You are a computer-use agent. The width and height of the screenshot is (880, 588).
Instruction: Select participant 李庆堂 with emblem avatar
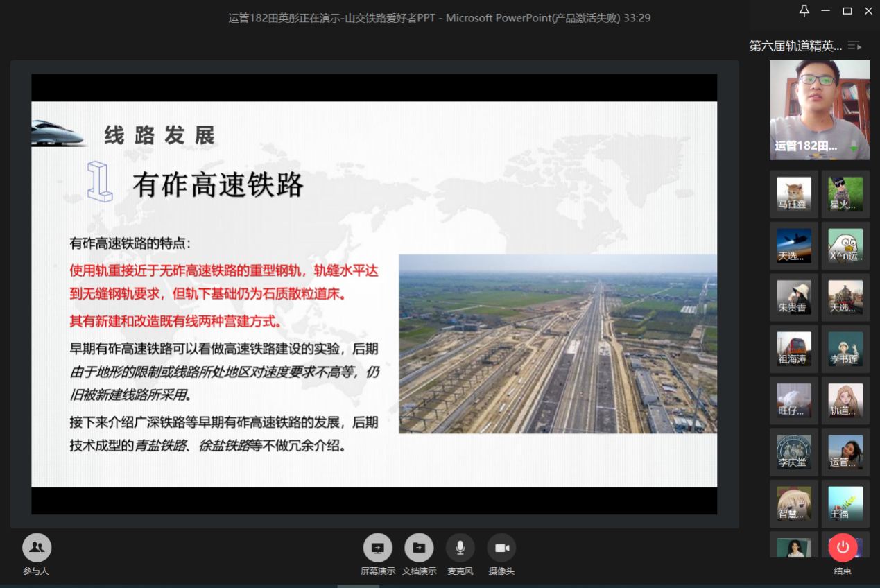coord(793,452)
